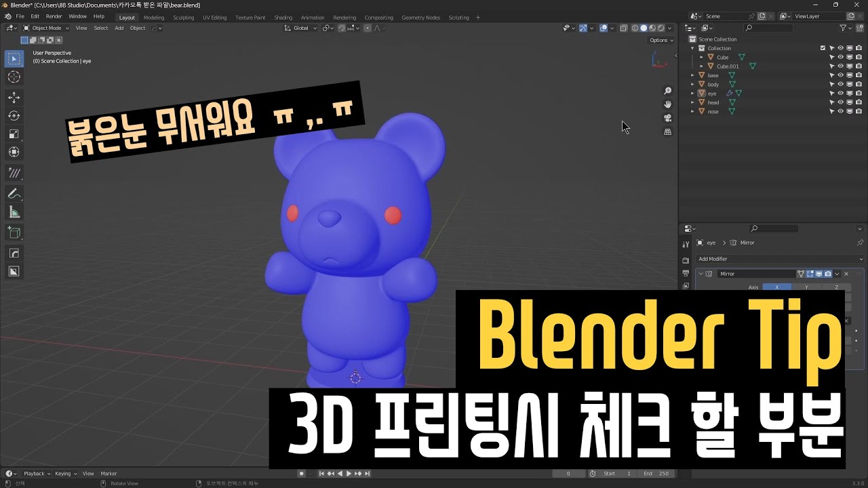
Task: Open the Render properties tab icon
Action: 686,260
